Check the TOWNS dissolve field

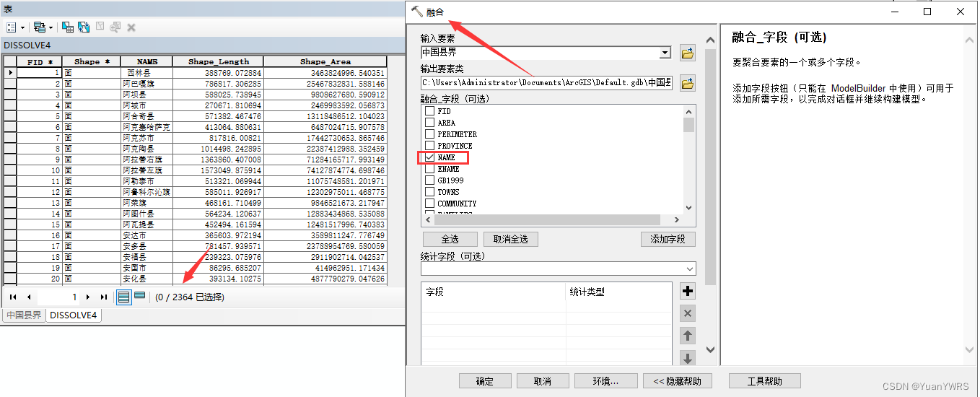pos(430,192)
